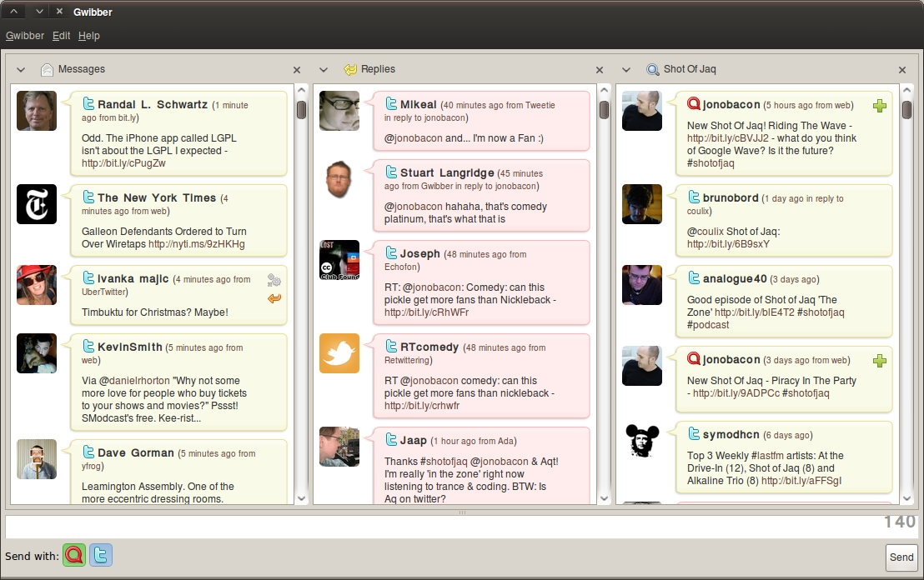Open the Shot Of Jaq column dropdown arrow
The image size is (924, 580).
pyautogui.click(x=626, y=70)
